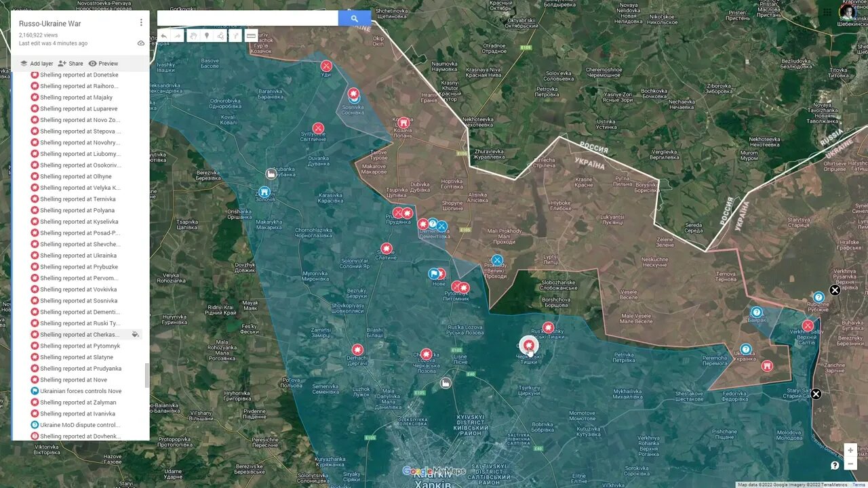Screen dimensions: 868x488
Task: Select Shelling reported at Prybuzke item
Action: [80, 267]
